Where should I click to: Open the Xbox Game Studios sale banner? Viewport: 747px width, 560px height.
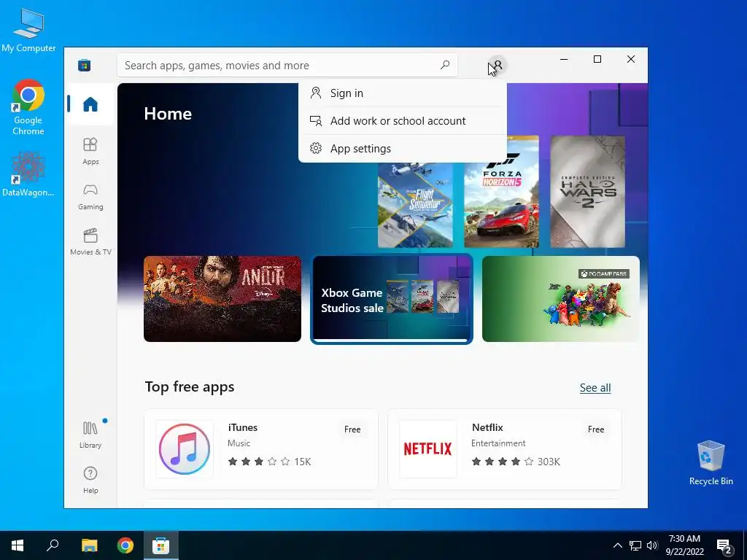[392, 299]
